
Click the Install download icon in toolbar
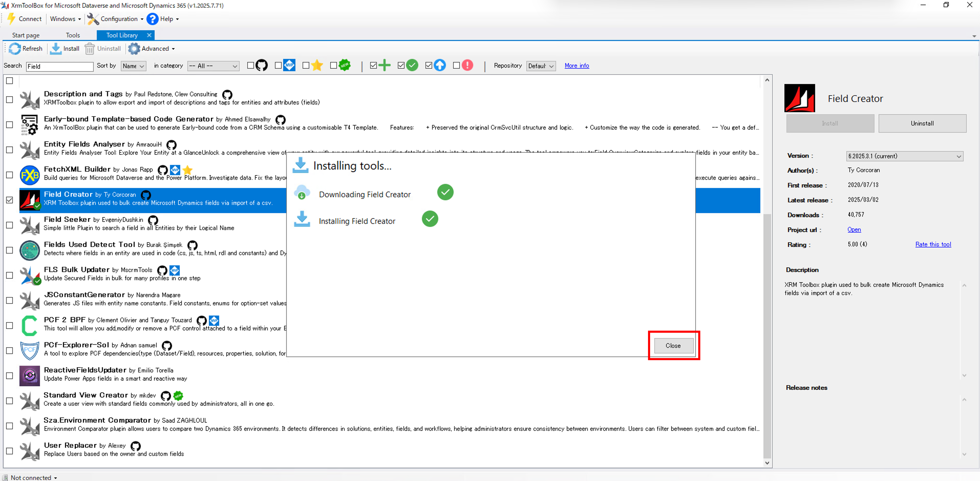[56, 49]
